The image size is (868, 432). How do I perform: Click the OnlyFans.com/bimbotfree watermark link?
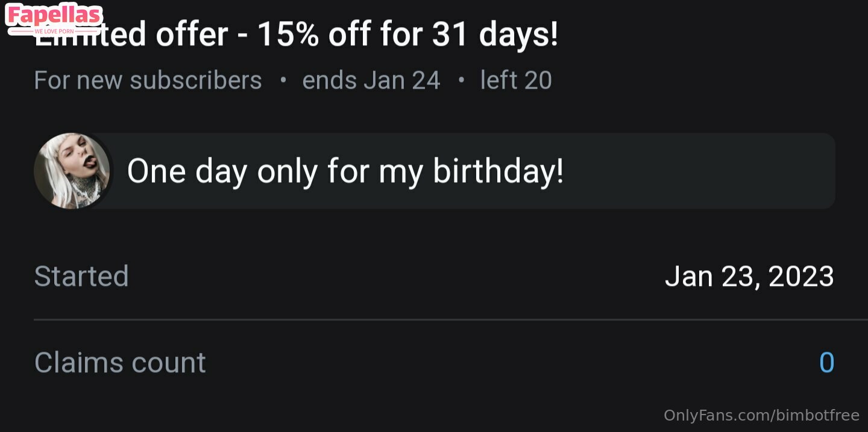[761, 415]
